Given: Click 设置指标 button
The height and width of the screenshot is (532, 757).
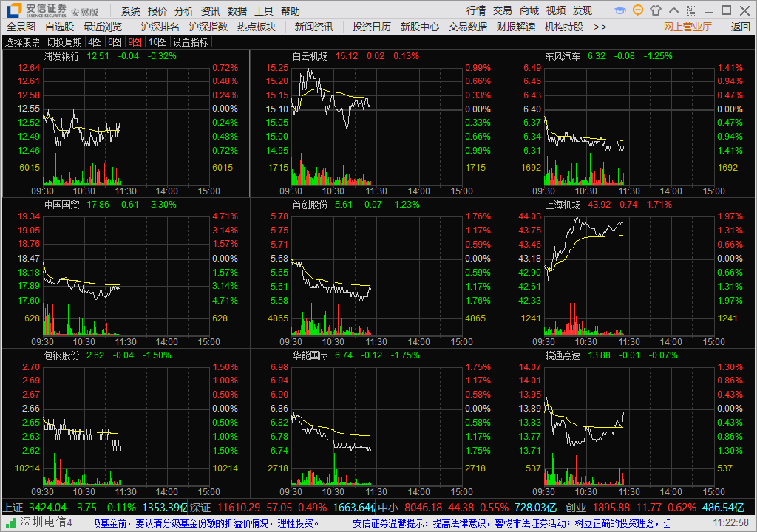Looking at the screenshot, I should pos(191,42).
